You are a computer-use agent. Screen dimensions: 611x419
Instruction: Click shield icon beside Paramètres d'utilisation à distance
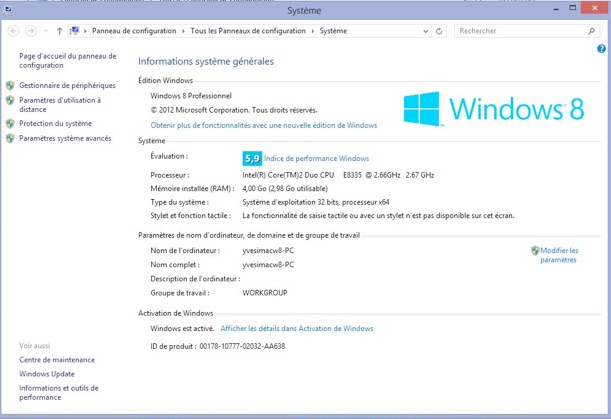(10, 100)
